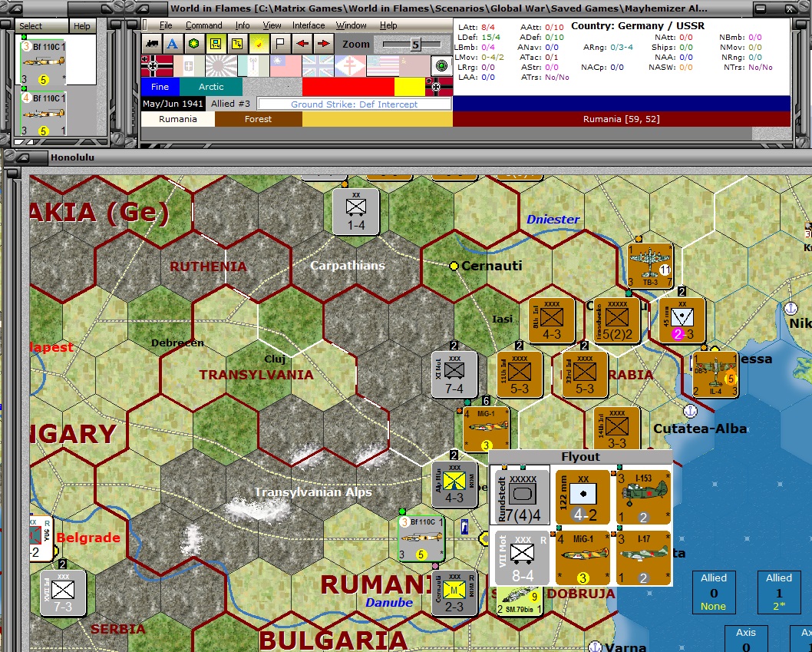
Task: Click the 4-3 mountain corps counter
Action: click(454, 484)
